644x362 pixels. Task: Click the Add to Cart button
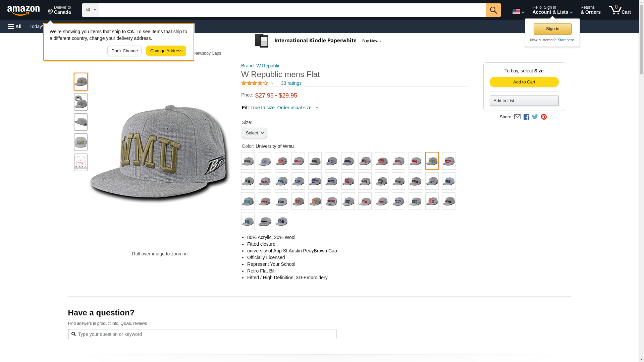524,82
